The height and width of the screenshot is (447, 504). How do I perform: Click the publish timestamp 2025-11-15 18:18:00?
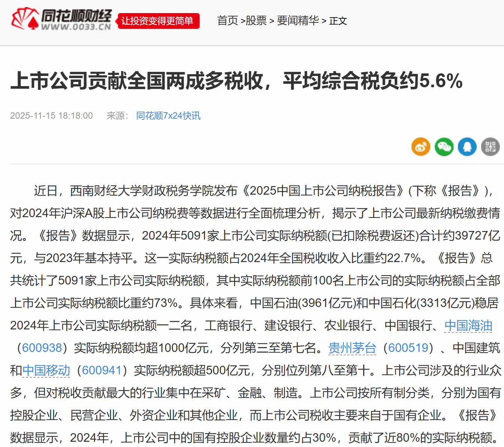pos(51,116)
